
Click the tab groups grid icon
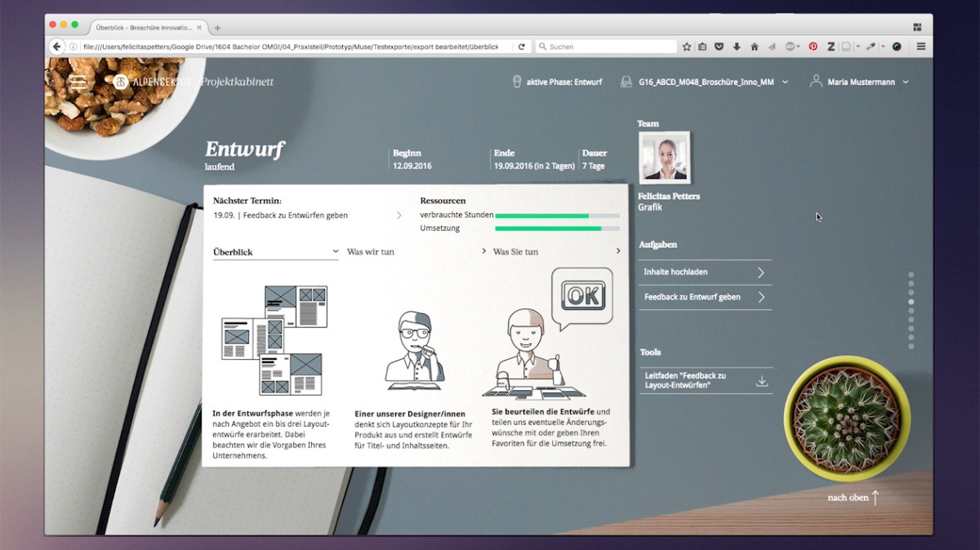[917, 27]
